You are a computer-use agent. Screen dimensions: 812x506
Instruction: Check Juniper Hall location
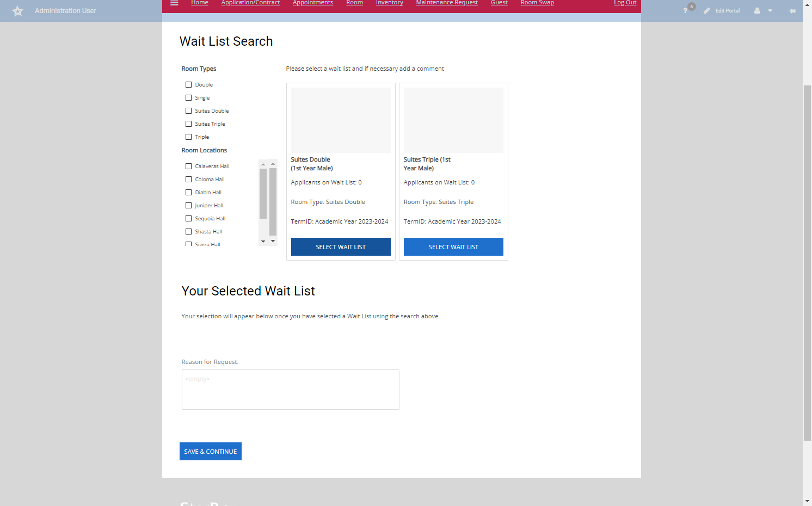pyautogui.click(x=188, y=206)
